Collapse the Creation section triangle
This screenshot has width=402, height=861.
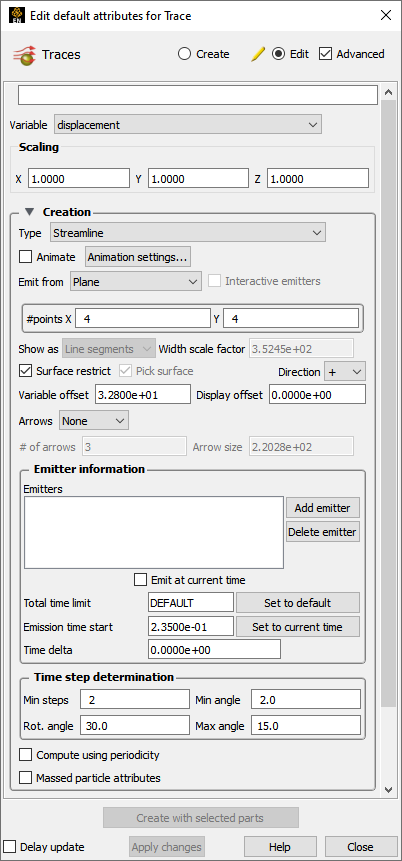tap(30, 212)
